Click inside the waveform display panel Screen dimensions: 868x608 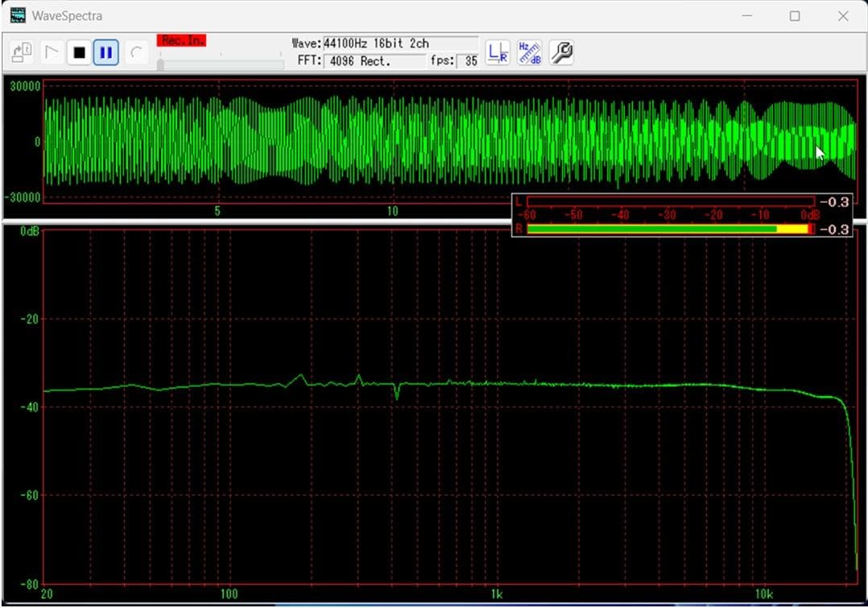pos(322,141)
